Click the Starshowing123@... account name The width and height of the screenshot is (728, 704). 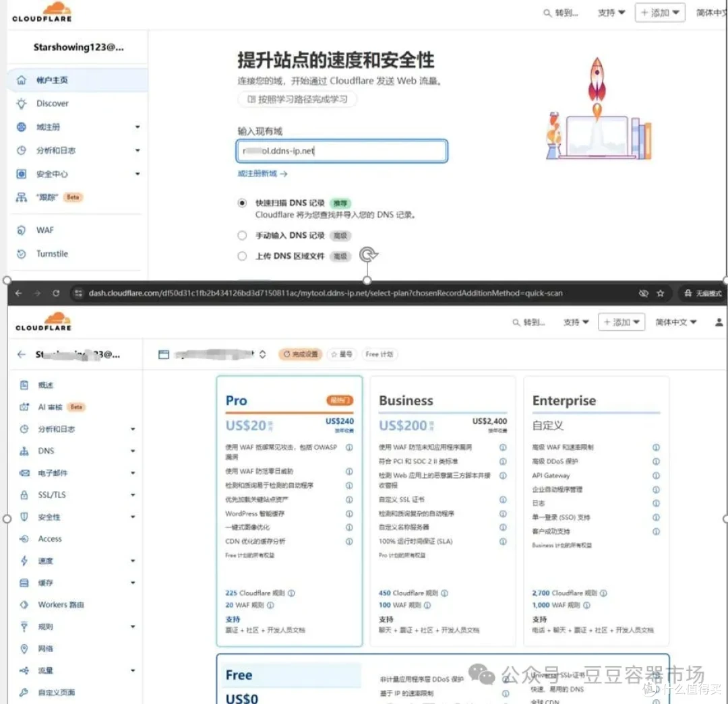(78, 47)
